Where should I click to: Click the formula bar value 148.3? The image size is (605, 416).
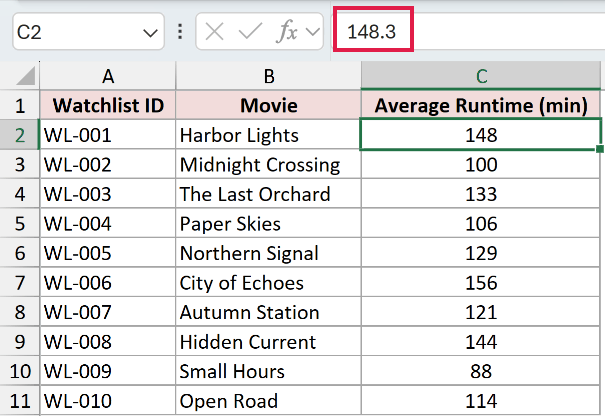coord(372,32)
